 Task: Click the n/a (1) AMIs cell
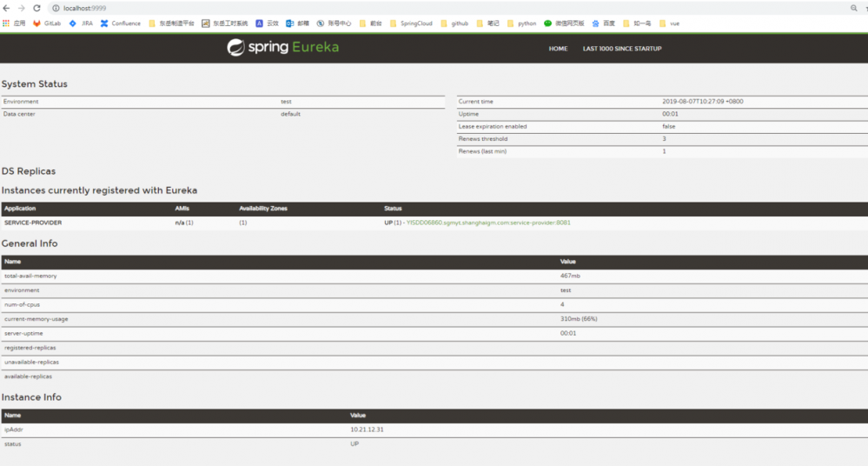point(184,223)
